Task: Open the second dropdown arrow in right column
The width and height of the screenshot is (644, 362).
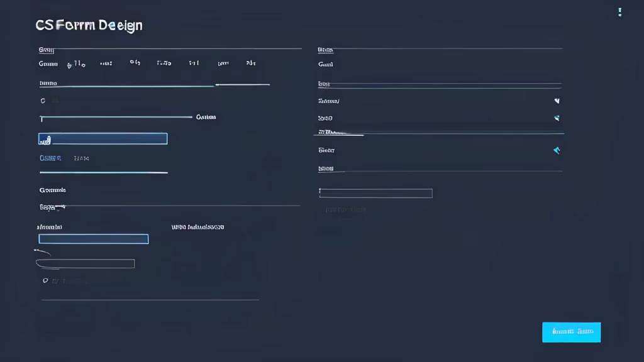Action: (x=557, y=118)
